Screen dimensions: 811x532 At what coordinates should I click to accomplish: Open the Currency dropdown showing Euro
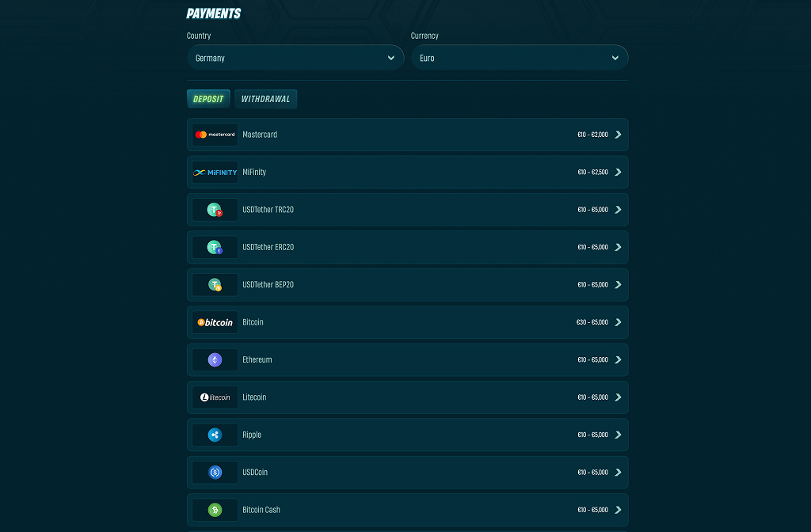[x=520, y=57]
